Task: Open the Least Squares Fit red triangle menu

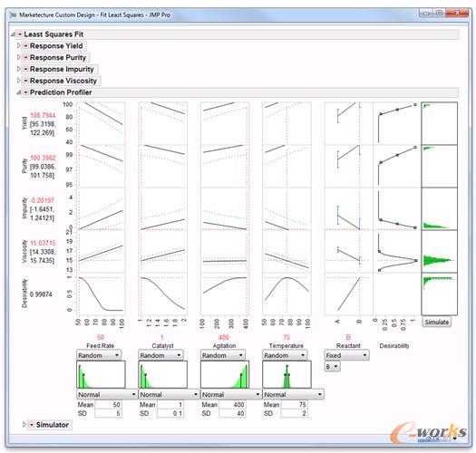Action: (20, 34)
